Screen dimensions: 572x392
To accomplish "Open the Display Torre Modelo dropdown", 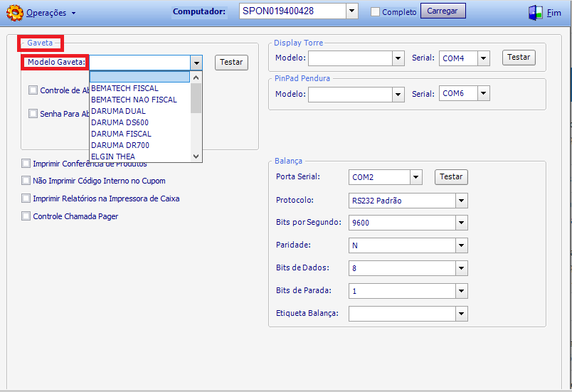I will tap(398, 58).
